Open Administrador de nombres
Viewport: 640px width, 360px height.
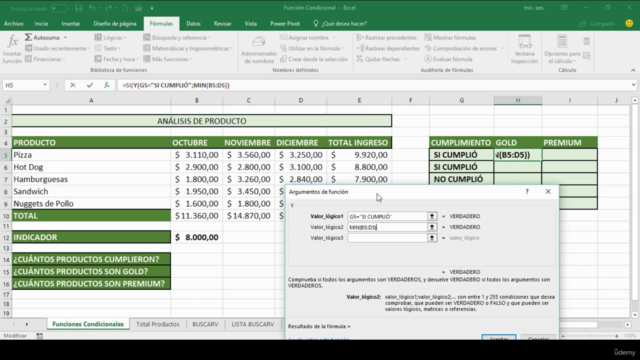click(x=258, y=50)
